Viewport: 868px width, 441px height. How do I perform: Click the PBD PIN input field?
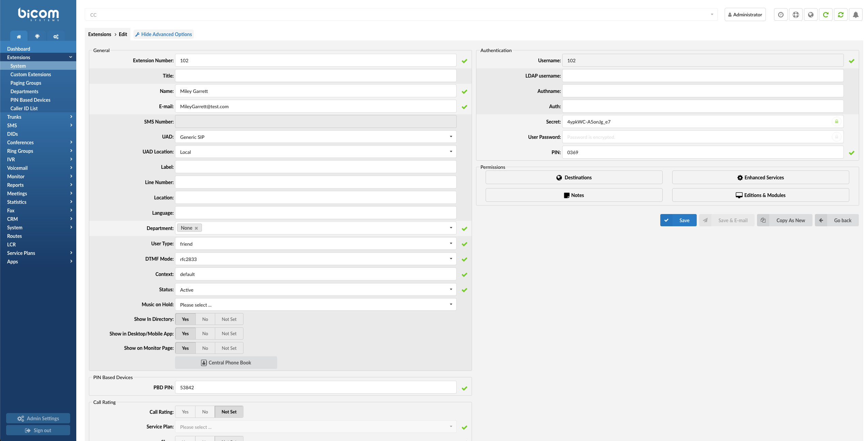click(x=316, y=387)
